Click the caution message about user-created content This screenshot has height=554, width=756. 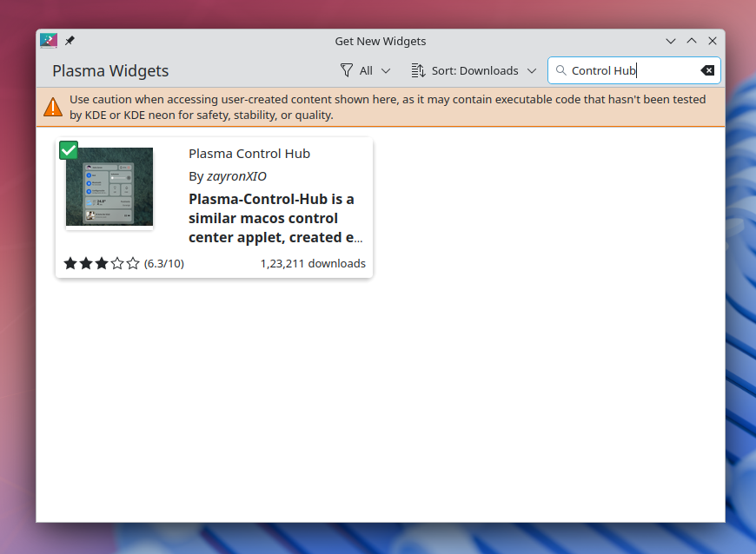coord(388,107)
